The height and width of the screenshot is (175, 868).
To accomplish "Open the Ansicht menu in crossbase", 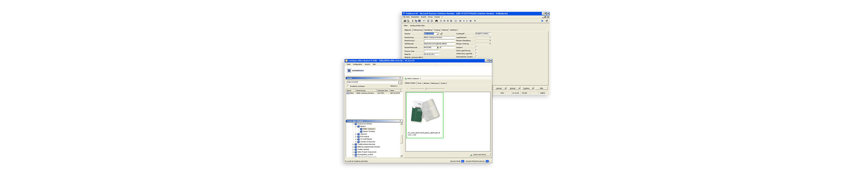I will (x=367, y=64).
